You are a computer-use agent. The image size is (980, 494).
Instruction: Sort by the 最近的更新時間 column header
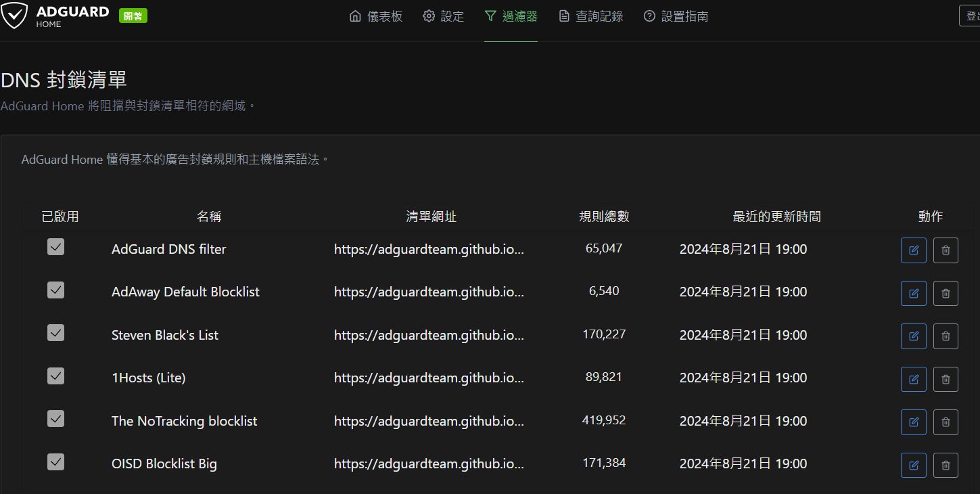click(x=777, y=217)
